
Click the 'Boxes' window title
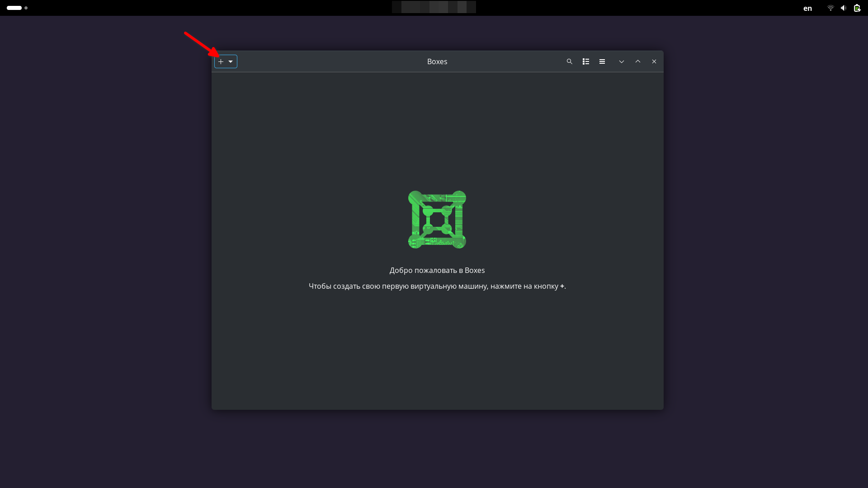click(x=437, y=61)
